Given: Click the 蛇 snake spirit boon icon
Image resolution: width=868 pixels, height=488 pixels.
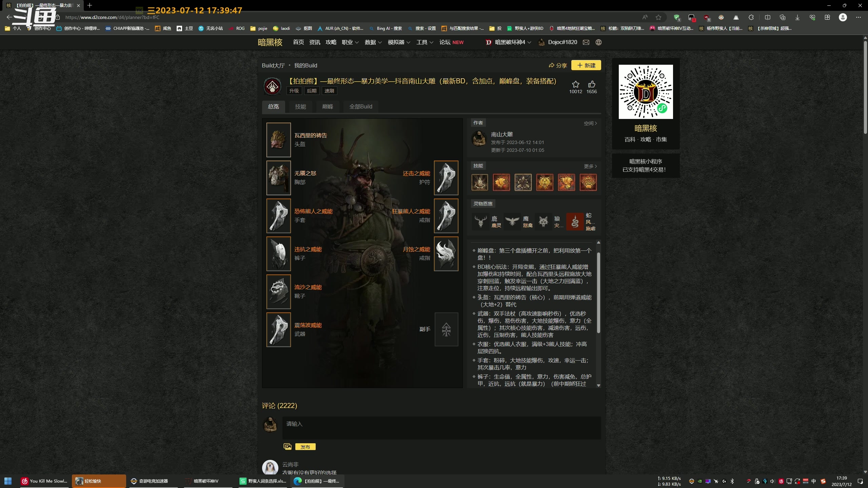Looking at the screenshot, I should tap(575, 222).
